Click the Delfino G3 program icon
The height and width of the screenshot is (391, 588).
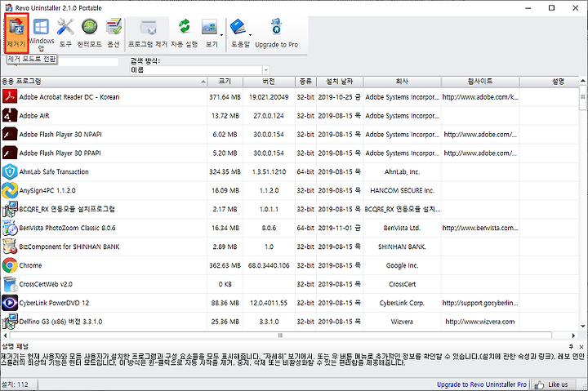point(10,322)
